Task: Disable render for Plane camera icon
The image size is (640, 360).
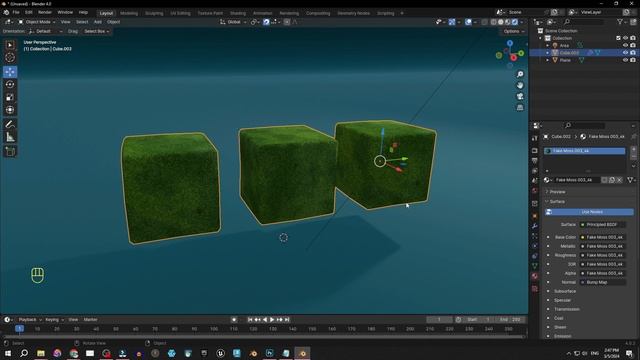Action: (x=633, y=60)
